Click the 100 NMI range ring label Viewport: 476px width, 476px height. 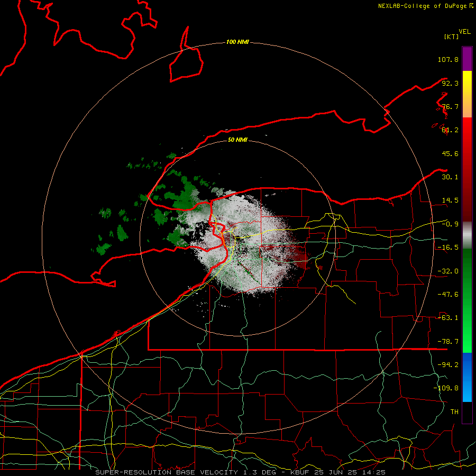237,42
